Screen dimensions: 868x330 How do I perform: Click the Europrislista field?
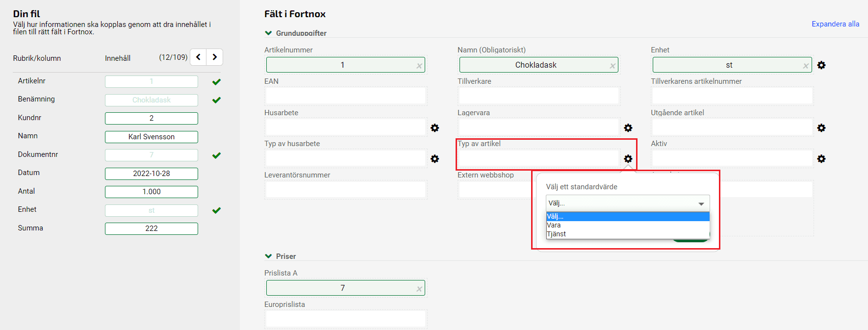pyautogui.click(x=346, y=319)
